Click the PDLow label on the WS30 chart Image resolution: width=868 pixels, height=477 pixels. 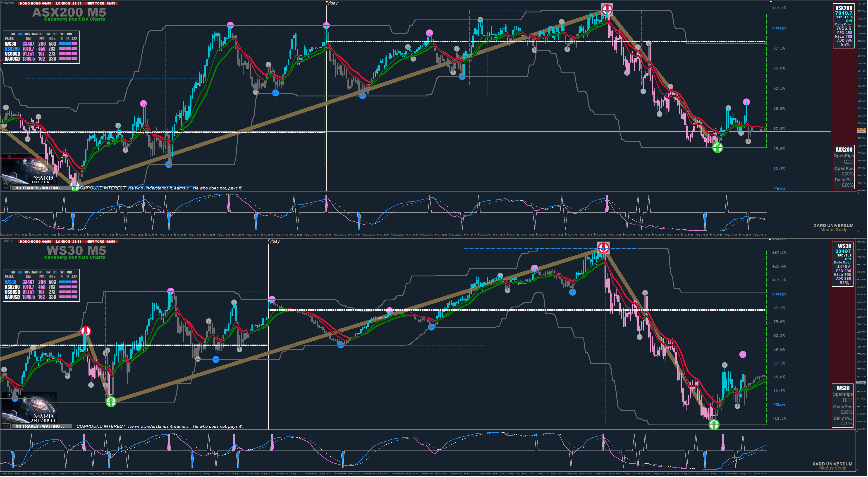[x=779, y=405]
